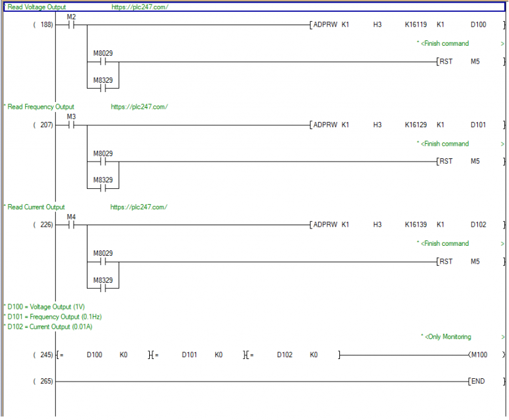Select 'D102 = Current Output (0.01A)' comment

pyautogui.click(x=48, y=327)
